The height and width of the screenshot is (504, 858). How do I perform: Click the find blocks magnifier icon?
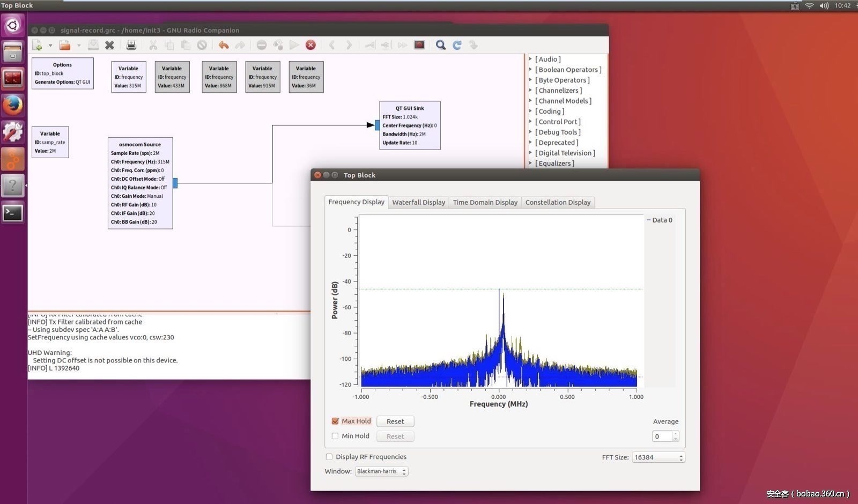click(440, 45)
